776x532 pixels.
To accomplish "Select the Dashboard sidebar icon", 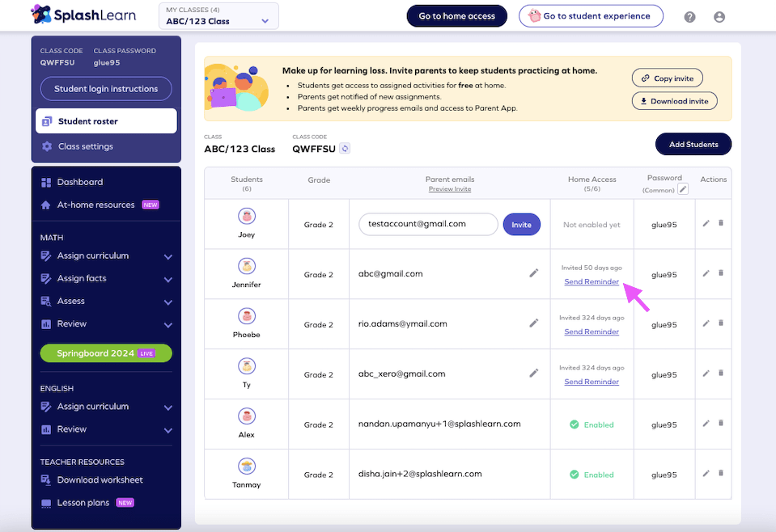I will (45, 181).
